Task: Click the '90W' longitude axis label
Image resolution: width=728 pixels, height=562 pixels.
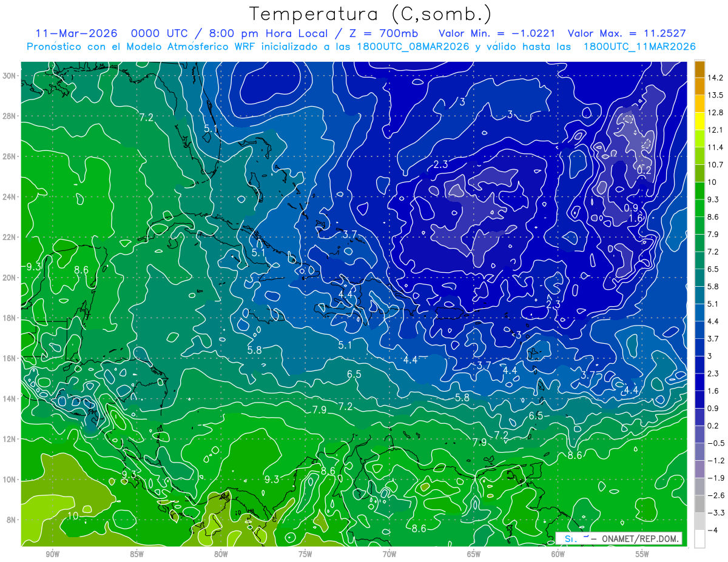Action: pos(52,554)
